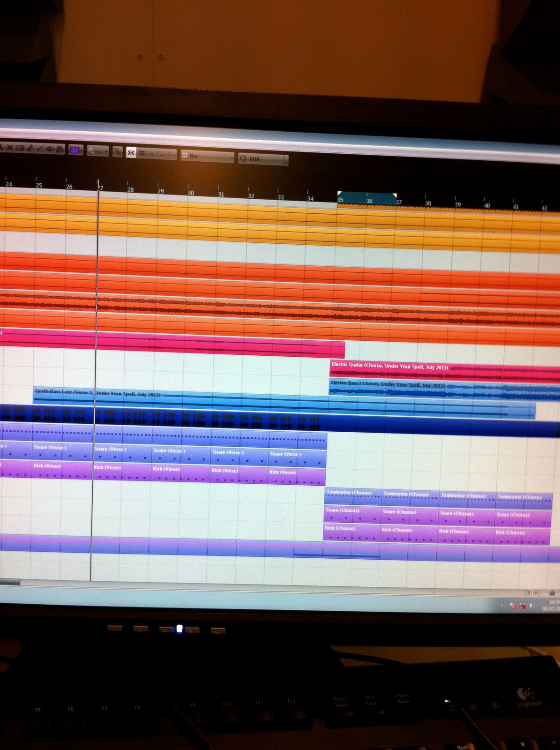Click the horizontal scrollbar right arrow
This screenshot has width=560, height=750.
pyautogui.click(x=529, y=593)
